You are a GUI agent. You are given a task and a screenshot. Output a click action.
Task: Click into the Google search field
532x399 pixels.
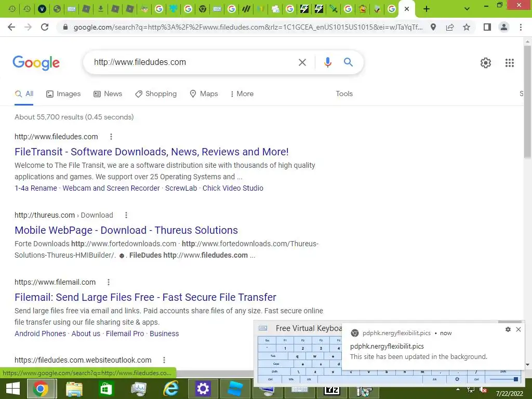point(192,62)
